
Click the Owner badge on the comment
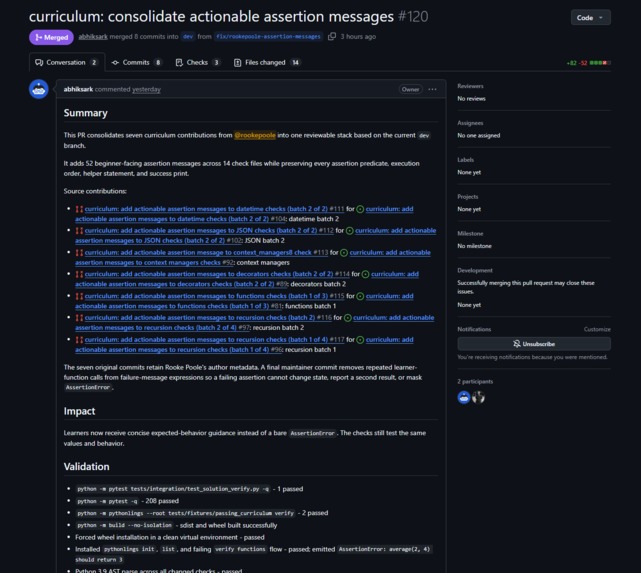pos(410,89)
